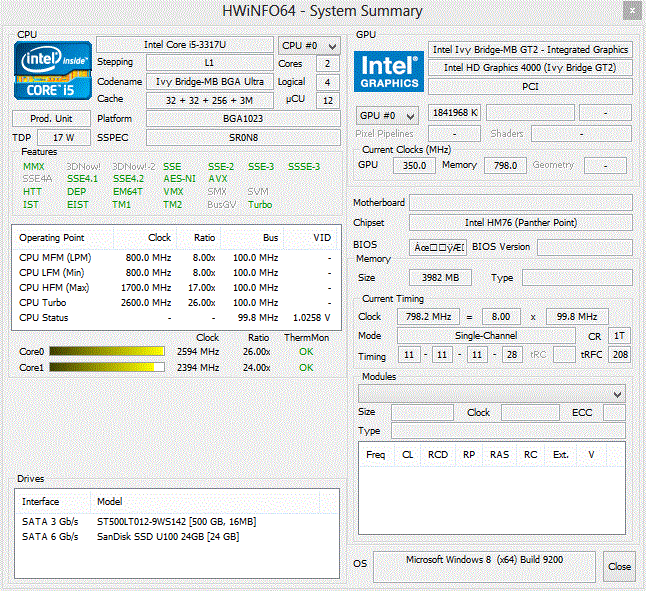
Task: Click the Turbo feature label
Action: point(260,205)
